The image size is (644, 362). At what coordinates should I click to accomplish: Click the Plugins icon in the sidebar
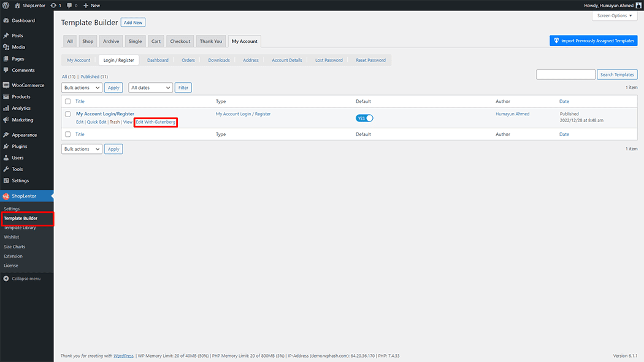[6, 147]
